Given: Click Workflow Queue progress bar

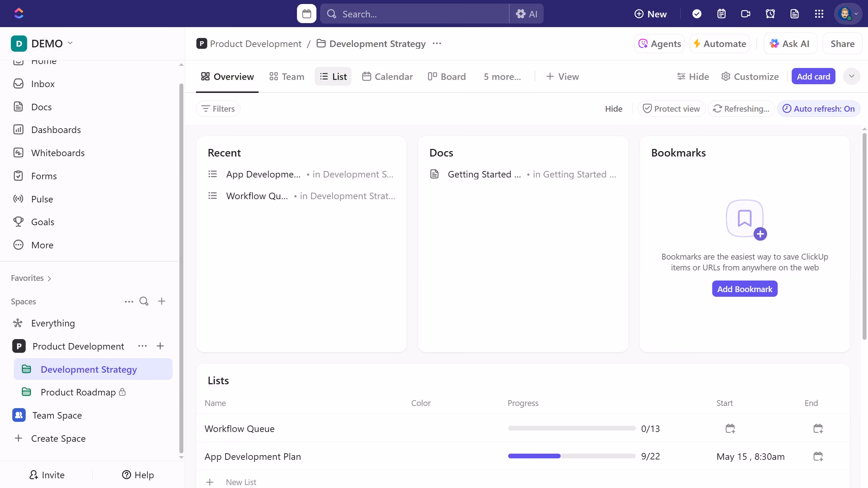Looking at the screenshot, I should [571, 428].
